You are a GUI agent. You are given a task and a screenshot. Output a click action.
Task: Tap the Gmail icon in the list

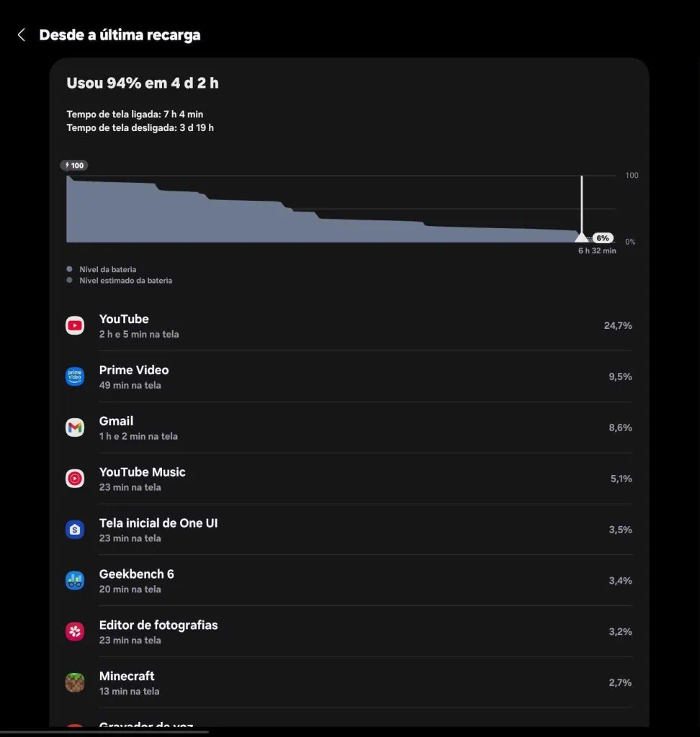tap(75, 427)
